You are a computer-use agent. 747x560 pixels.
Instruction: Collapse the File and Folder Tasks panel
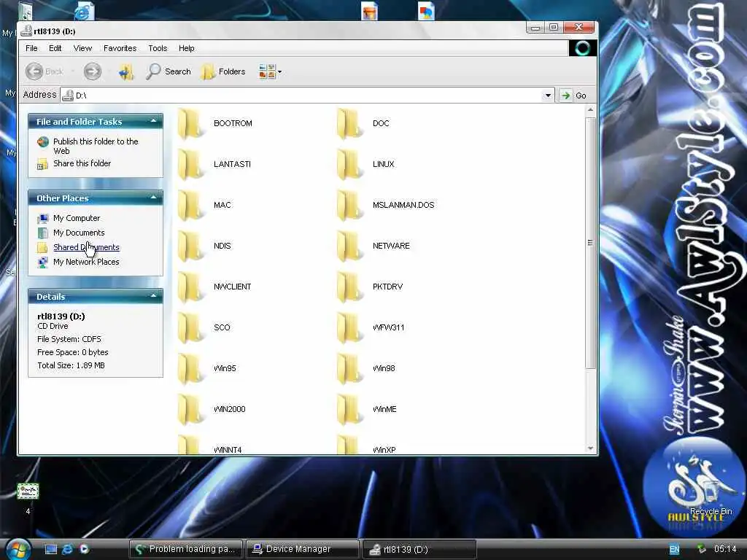click(x=153, y=122)
